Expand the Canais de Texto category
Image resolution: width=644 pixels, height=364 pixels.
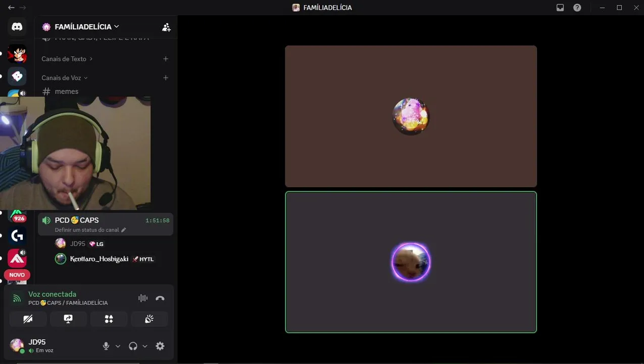pos(67,59)
